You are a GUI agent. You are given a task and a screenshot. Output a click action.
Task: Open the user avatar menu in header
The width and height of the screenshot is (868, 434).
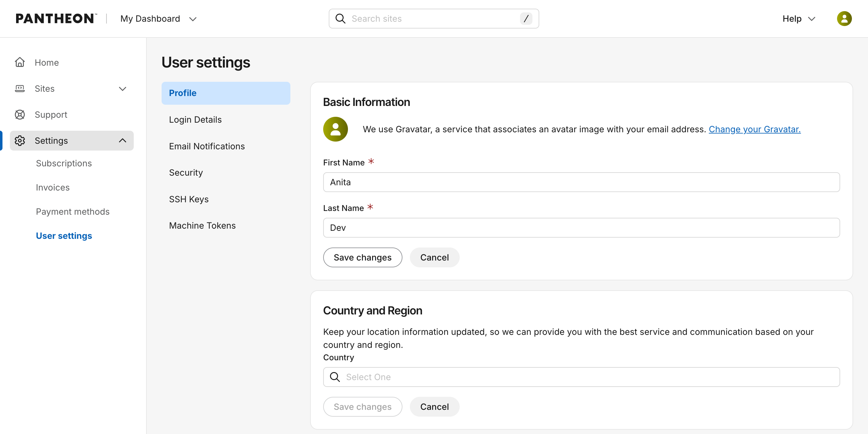(844, 19)
